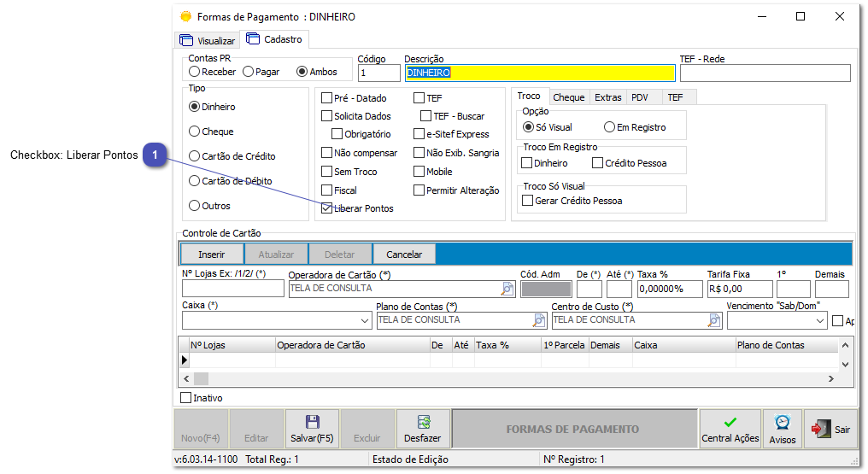Viewport: 868px width, 474px height.
Task: Select the Em Registro troco option
Action: (x=609, y=126)
